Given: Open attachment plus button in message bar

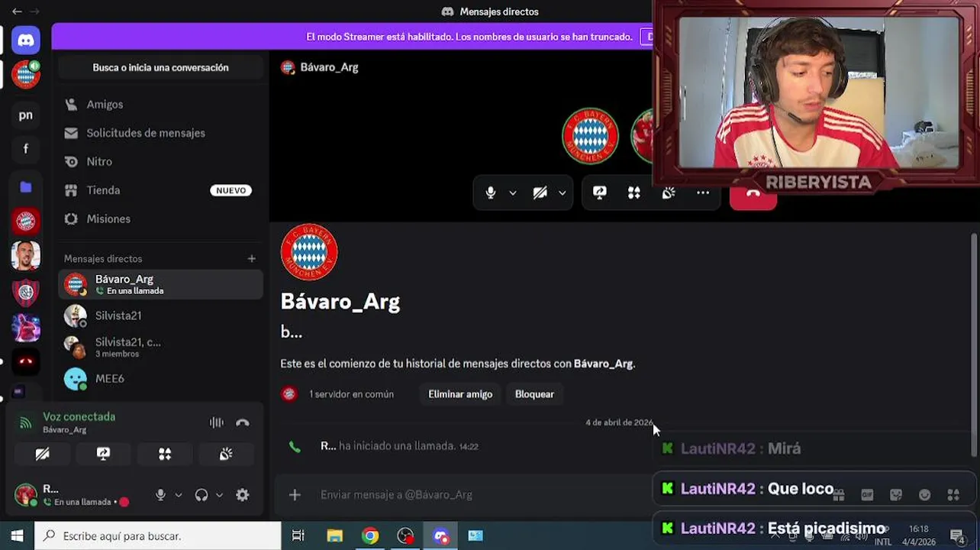Looking at the screenshot, I should (x=295, y=495).
